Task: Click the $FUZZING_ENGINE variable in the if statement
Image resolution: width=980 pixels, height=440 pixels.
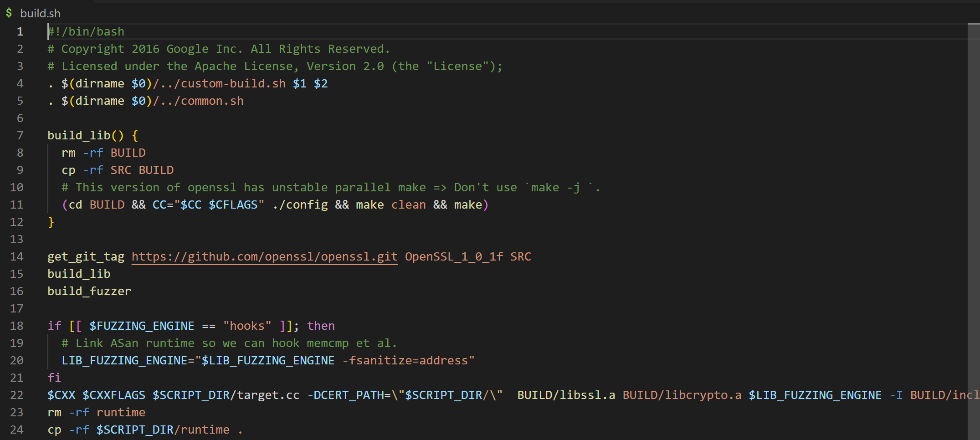Action: pos(142,326)
